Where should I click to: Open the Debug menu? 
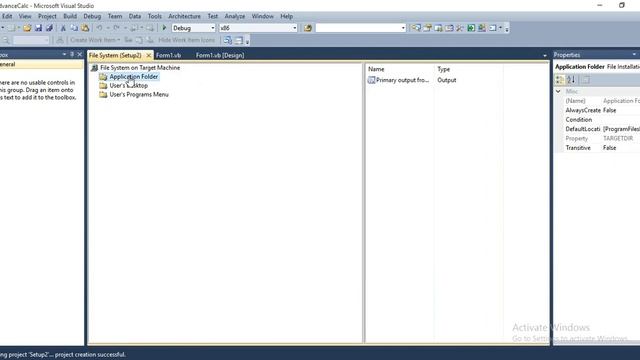click(x=92, y=16)
